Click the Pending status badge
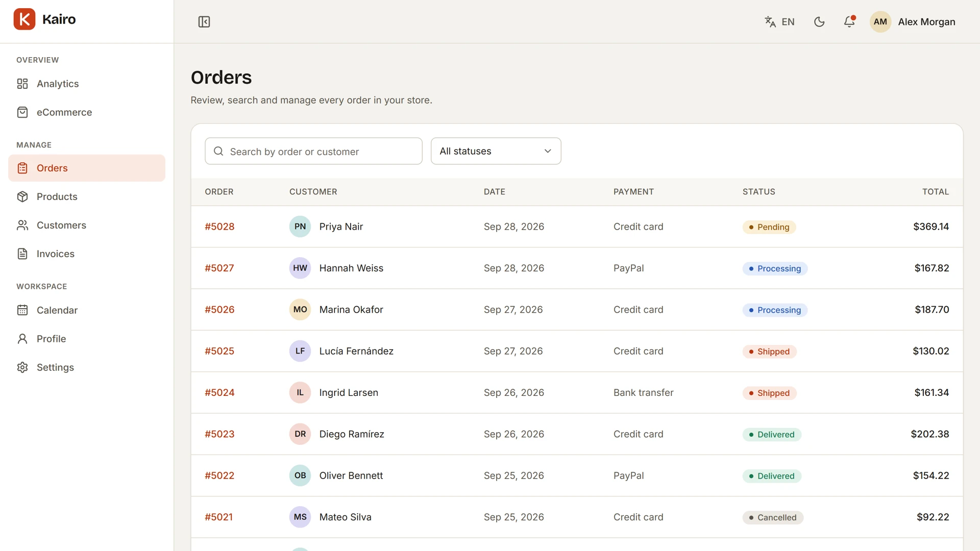This screenshot has width=980, height=551. tap(769, 227)
